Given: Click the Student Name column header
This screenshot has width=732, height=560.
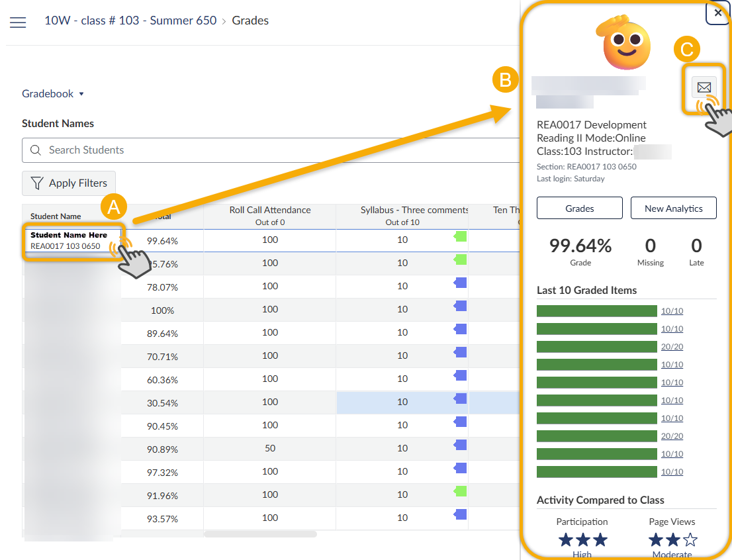Looking at the screenshot, I should pyautogui.click(x=56, y=216).
